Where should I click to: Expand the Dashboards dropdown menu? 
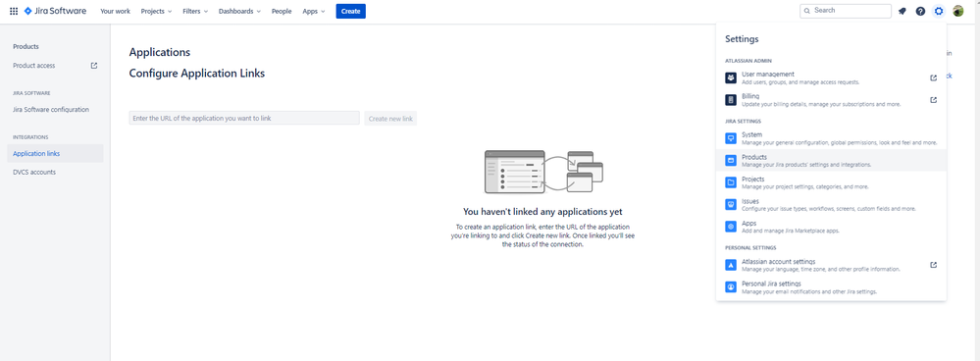pyautogui.click(x=239, y=11)
